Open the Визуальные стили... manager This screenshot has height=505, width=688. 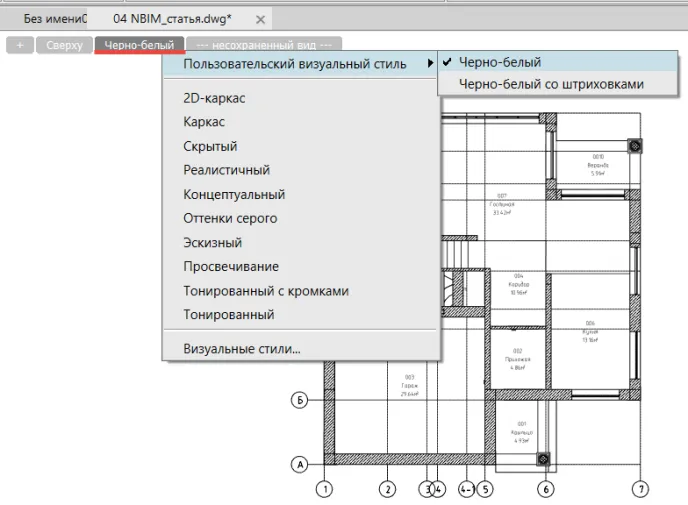tap(242, 349)
